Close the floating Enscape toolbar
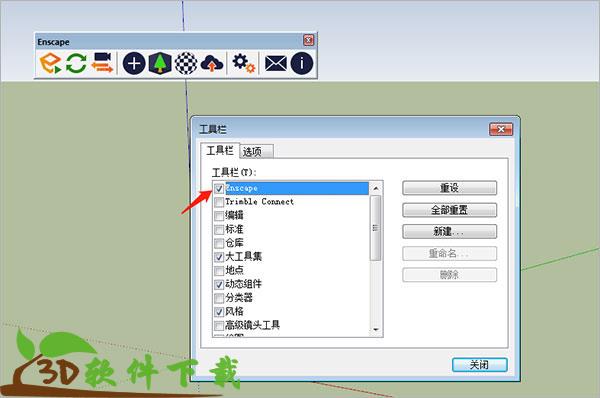The width and height of the screenshot is (600, 398). (x=308, y=40)
